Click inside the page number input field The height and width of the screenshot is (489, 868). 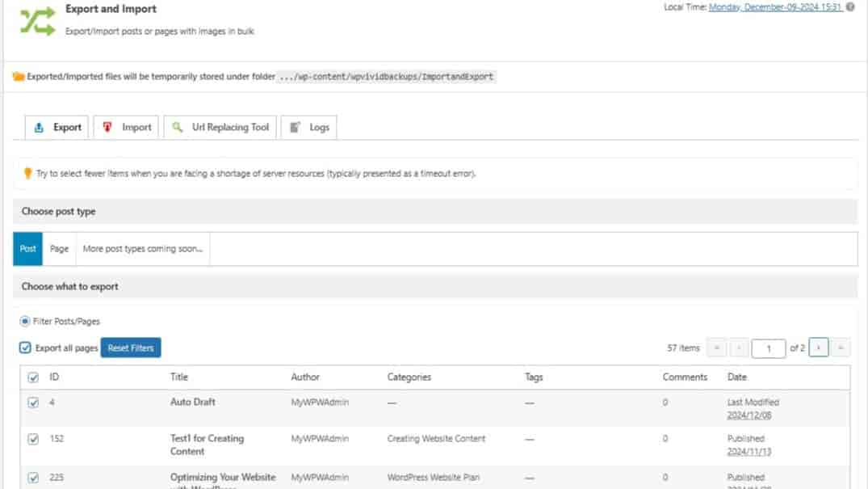pyautogui.click(x=768, y=348)
